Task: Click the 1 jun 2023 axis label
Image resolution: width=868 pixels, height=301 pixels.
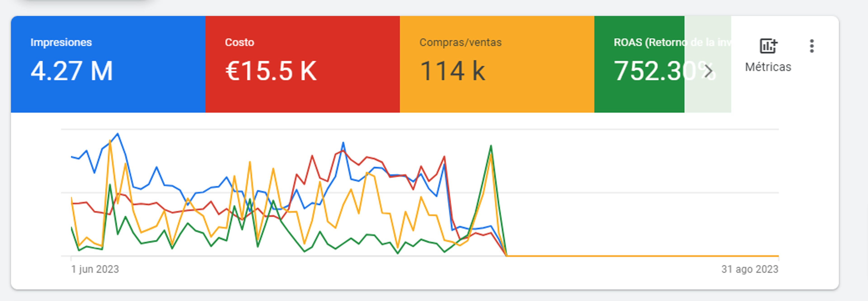Action: [95, 269]
